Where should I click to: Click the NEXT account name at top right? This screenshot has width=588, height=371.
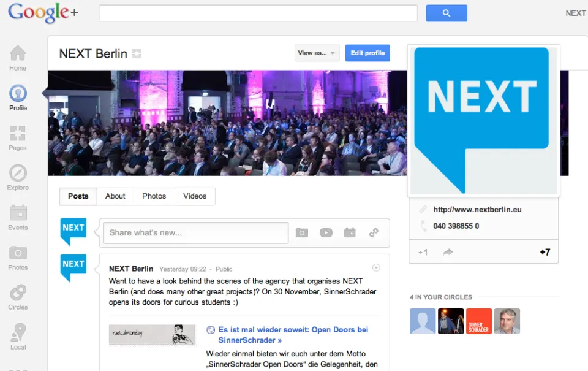(x=576, y=13)
